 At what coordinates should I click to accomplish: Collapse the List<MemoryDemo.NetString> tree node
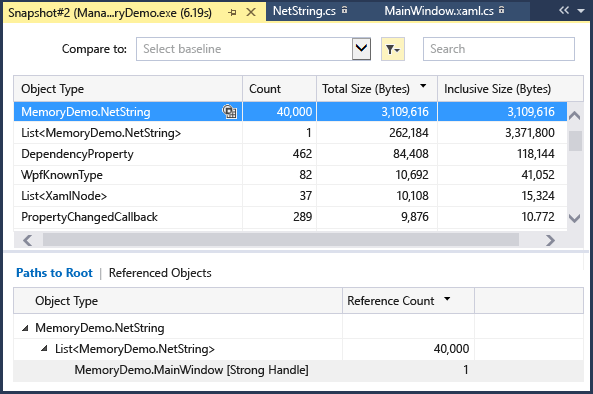coord(45,349)
